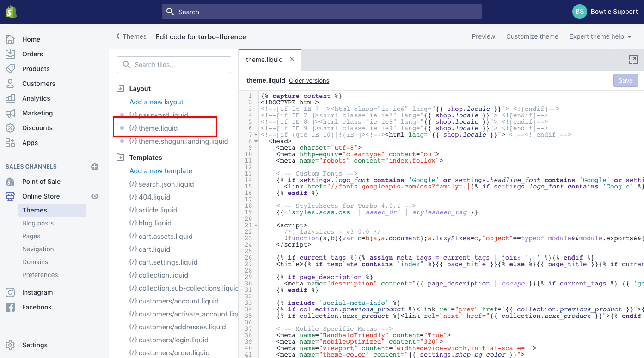Select Blog posts submenu item
The height and width of the screenshot is (358, 644).
(38, 223)
